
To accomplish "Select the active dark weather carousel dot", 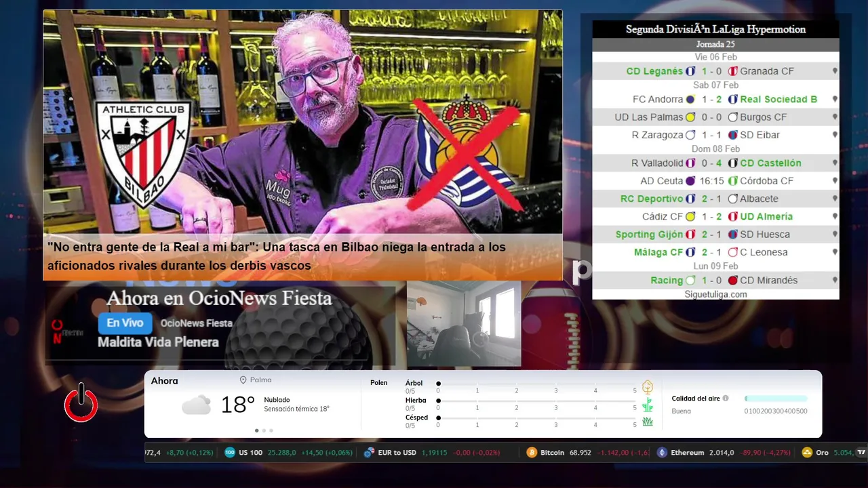I will pos(256,430).
